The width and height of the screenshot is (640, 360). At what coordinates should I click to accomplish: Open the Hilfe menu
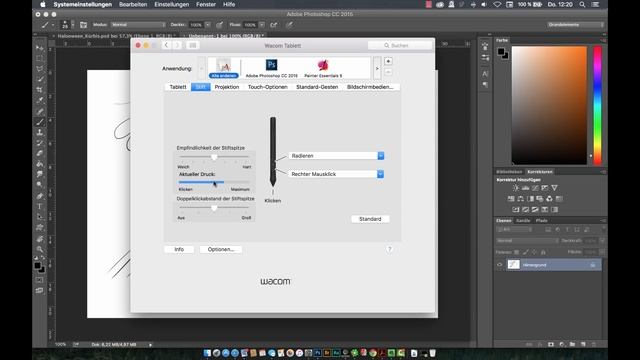point(229,4)
